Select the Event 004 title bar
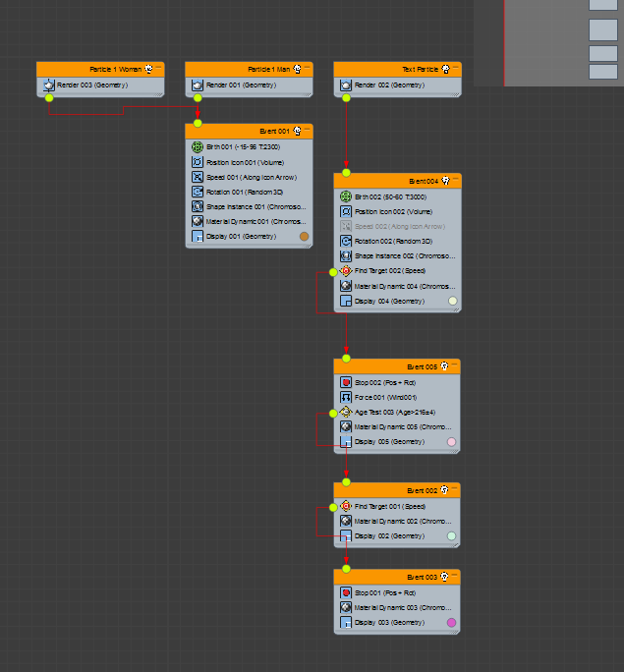The height and width of the screenshot is (672, 624). pos(397,181)
